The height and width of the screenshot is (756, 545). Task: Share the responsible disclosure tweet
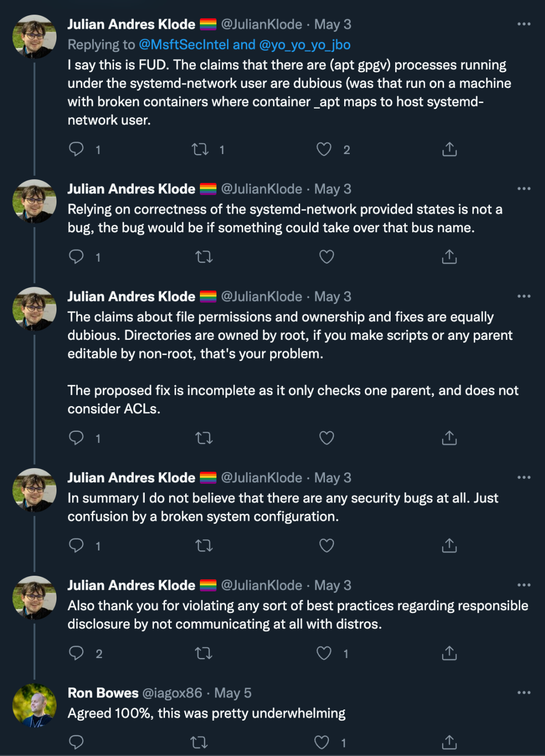[x=449, y=653]
